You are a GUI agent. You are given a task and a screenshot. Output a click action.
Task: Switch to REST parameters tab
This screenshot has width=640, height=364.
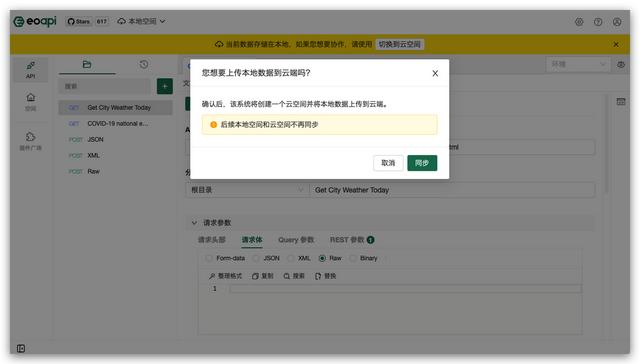coord(351,240)
